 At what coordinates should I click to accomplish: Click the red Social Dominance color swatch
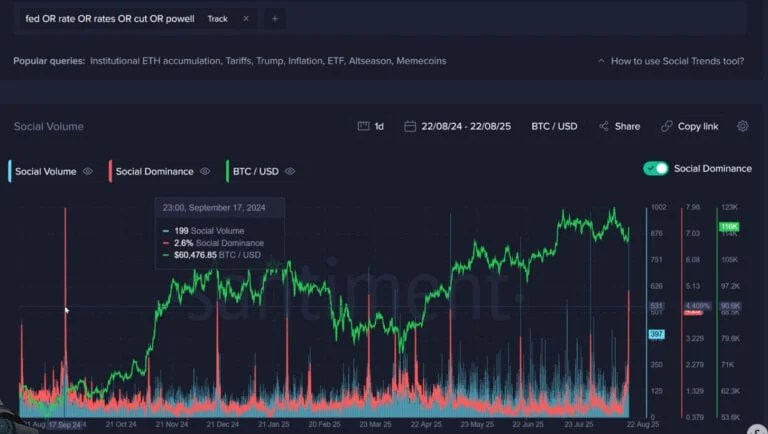click(x=110, y=171)
